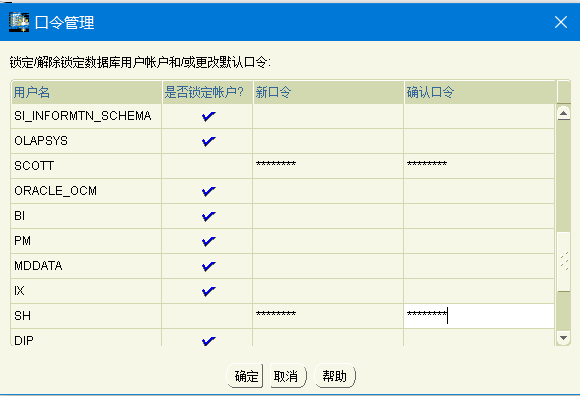The image size is (580, 396).
Task: Click new password cell for MDDATA
Action: 328,266
